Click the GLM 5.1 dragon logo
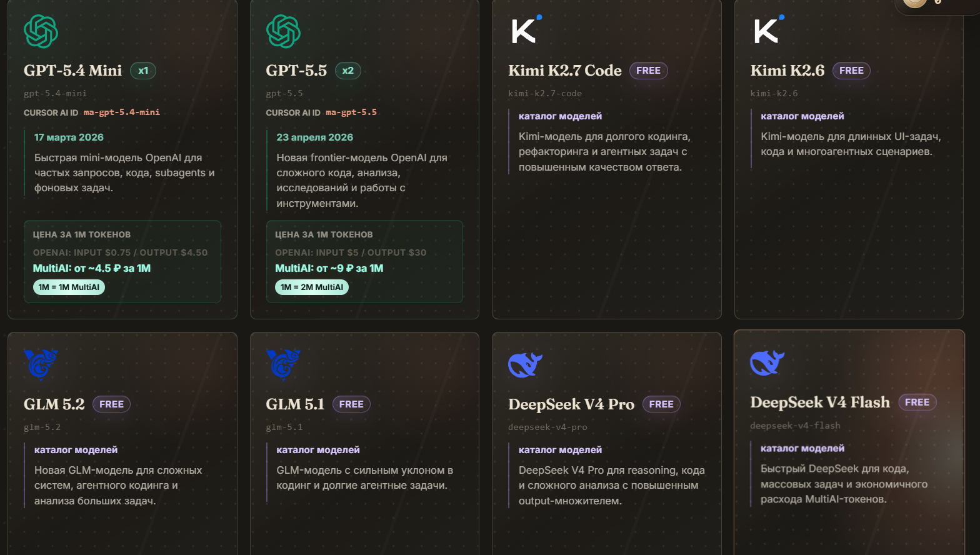This screenshot has height=555, width=980. pos(283,364)
